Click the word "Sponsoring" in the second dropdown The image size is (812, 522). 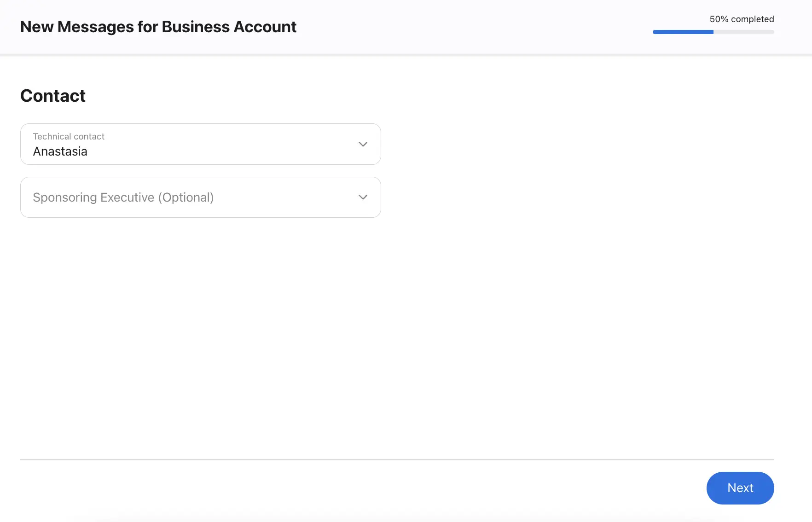point(64,197)
